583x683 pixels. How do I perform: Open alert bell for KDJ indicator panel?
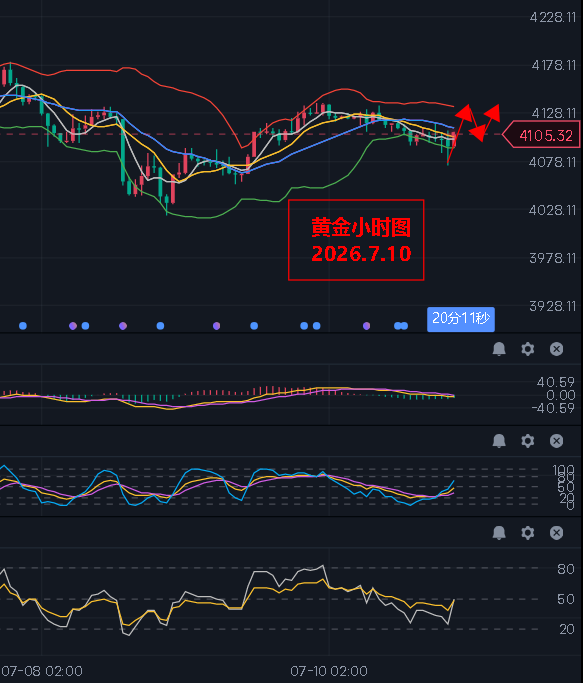click(499, 441)
